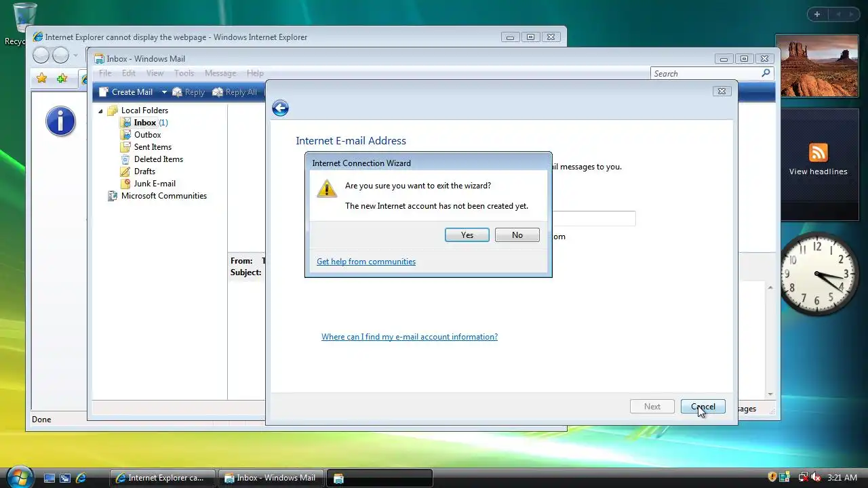Collapse the Local Folders tree node
The width and height of the screenshot is (868, 488).
(101, 110)
